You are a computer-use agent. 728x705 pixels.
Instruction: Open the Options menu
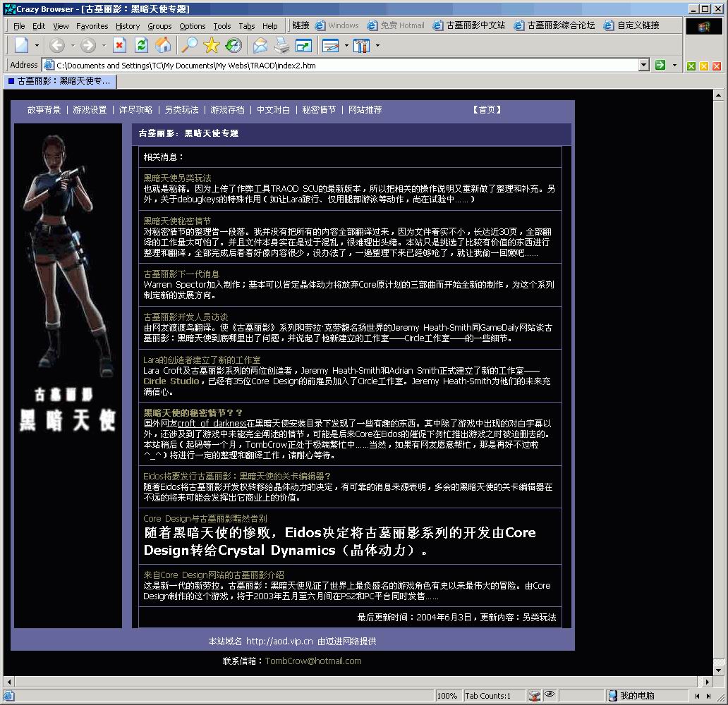coord(192,26)
